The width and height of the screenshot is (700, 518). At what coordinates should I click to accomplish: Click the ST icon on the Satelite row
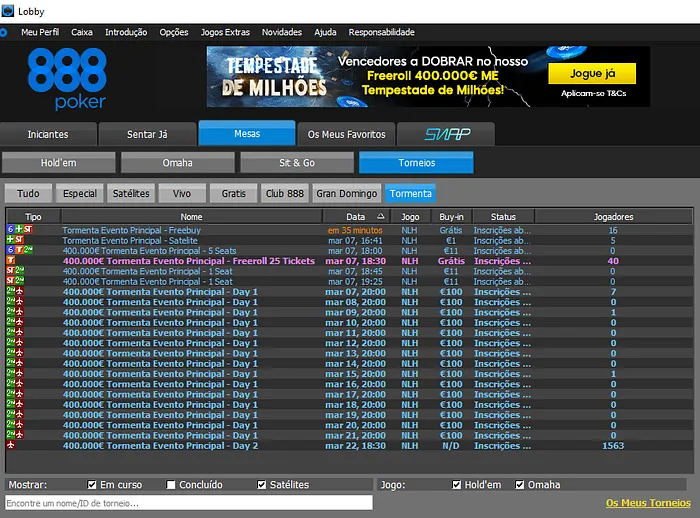click(x=19, y=239)
